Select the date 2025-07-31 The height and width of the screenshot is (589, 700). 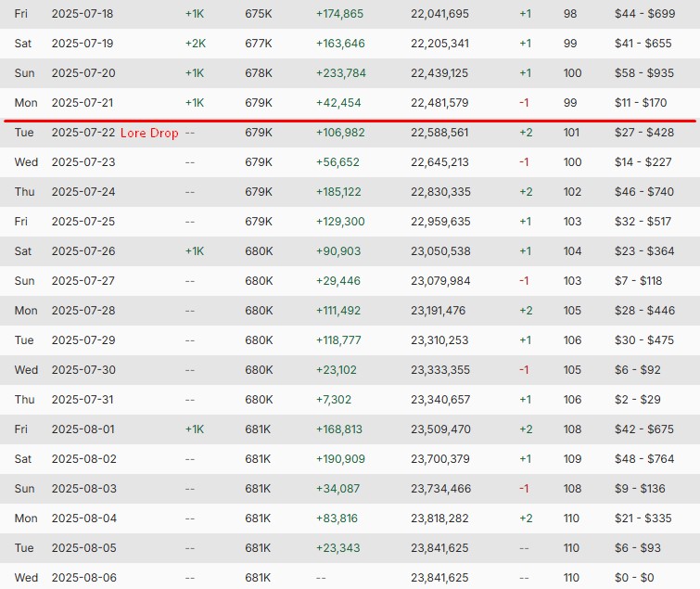click(x=83, y=400)
